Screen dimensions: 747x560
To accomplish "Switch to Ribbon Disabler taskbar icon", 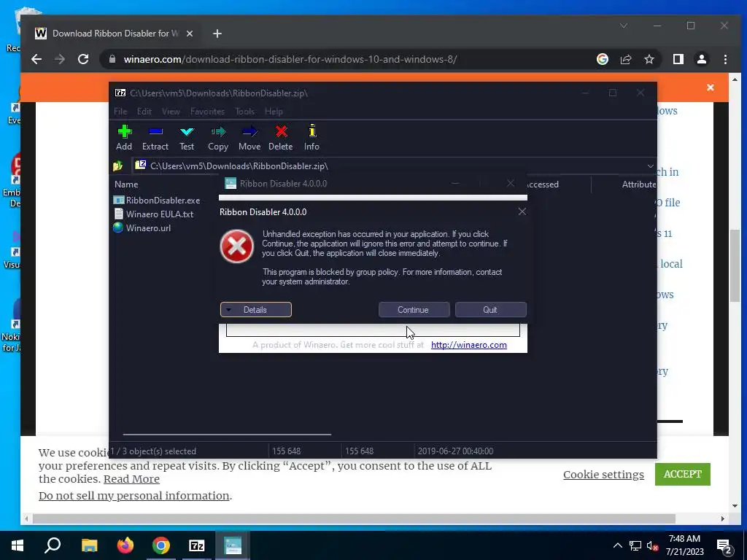I will [233, 545].
